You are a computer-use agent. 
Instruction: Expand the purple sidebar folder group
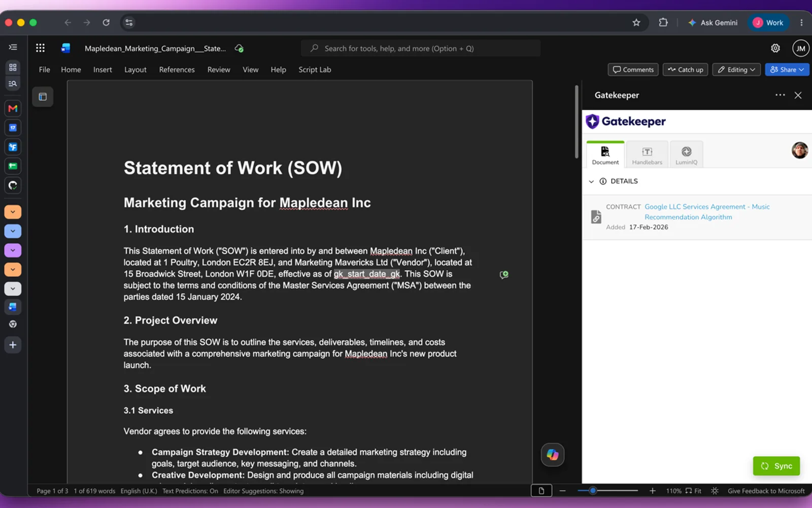(x=13, y=250)
